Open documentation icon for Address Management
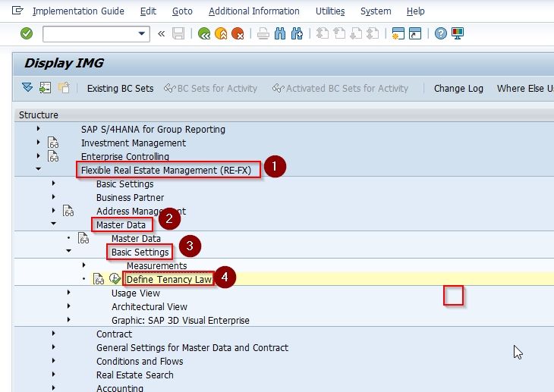 point(68,211)
